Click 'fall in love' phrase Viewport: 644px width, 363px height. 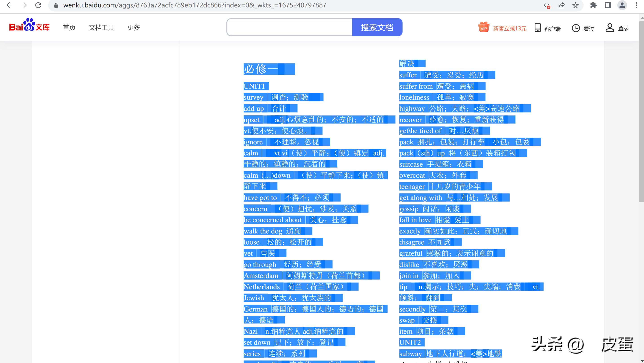[416, 220]
